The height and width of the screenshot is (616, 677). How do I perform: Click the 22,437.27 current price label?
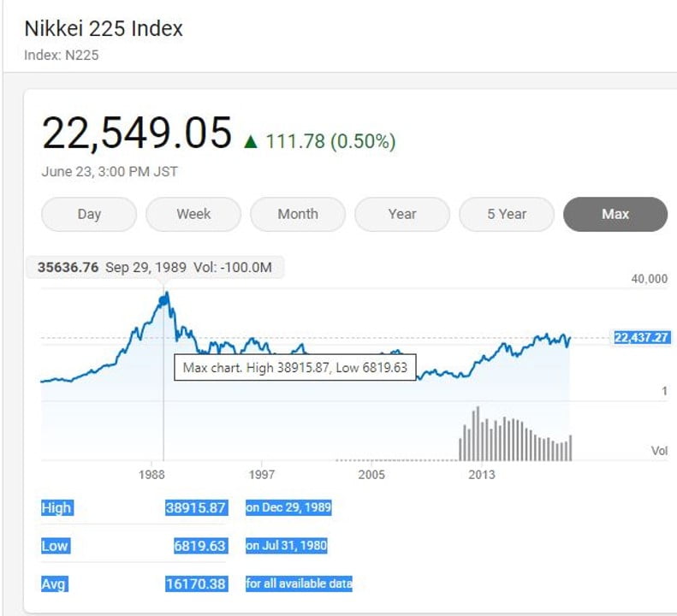pos(640,338)
